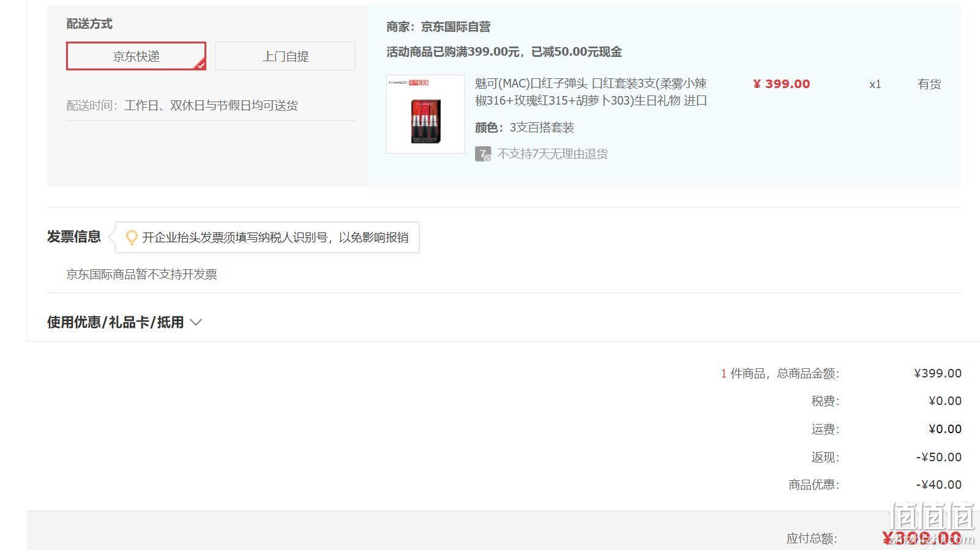The image size is (980, 550).
Task: Click the 7-day no-return policy icon
Action: tap(483, 154)
